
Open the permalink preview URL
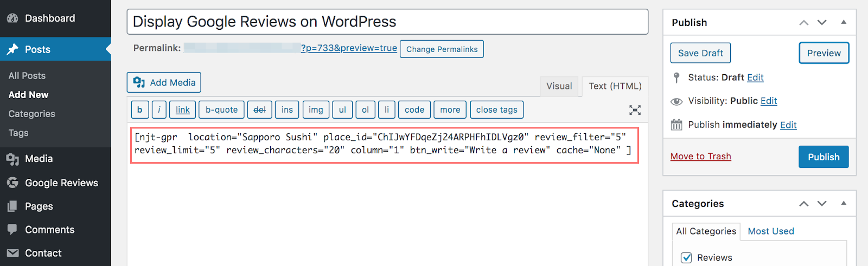click(349, 48)
